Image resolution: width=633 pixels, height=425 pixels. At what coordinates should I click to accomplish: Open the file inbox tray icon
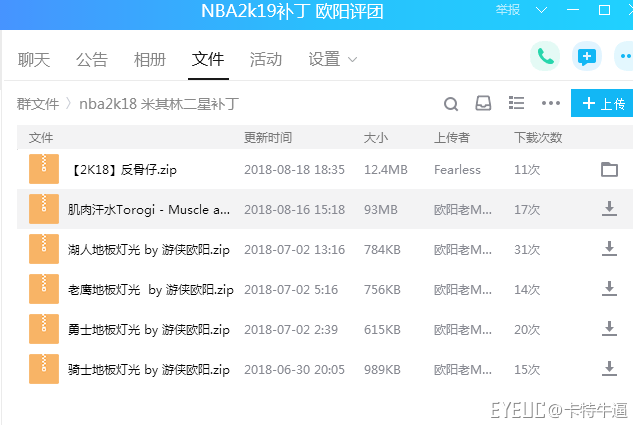click(483, 103)
